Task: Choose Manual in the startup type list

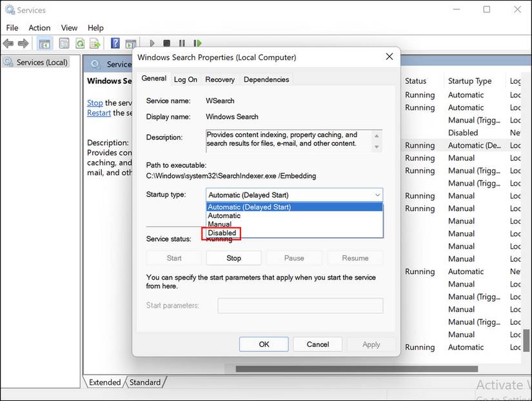Action: tap(219, 224)
